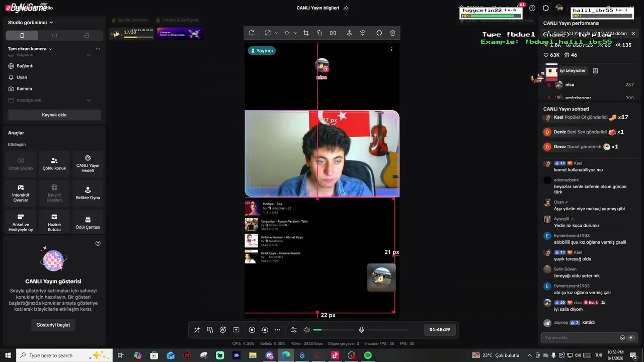Move the source layer down
644x362 pixels.
click(x=363, y=33)
